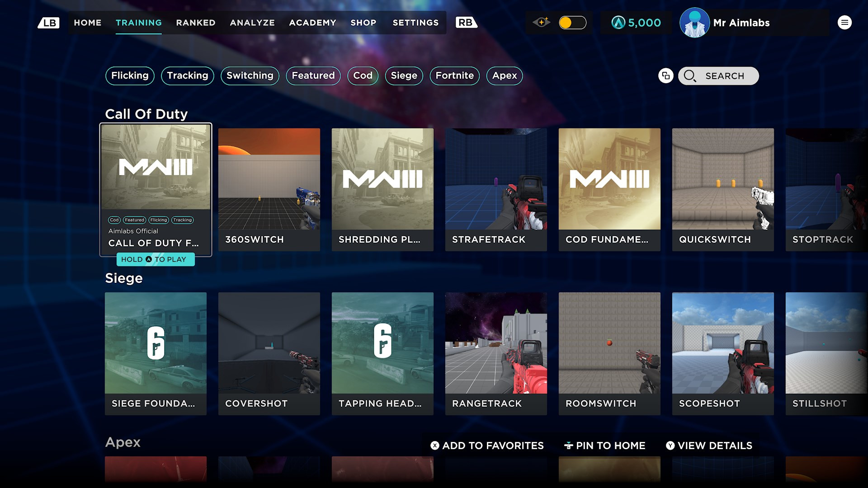Click the Aimlabs currency icon next to 5,000

point(619,22)
